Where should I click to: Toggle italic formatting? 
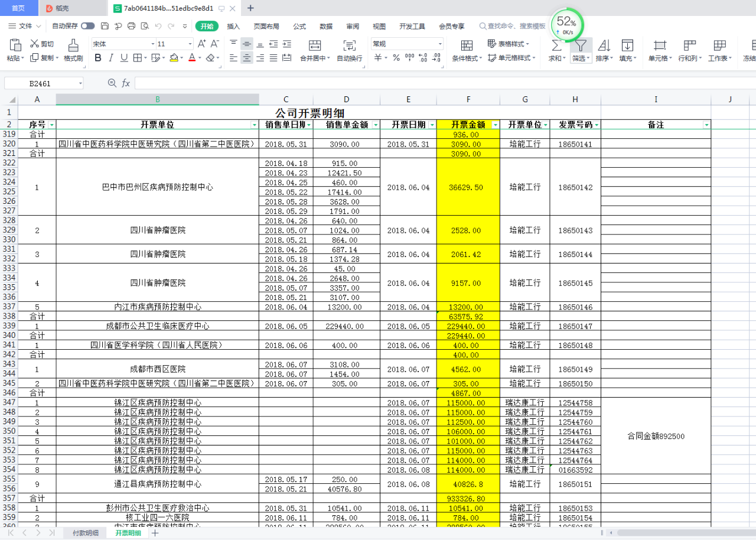point(111,58)
